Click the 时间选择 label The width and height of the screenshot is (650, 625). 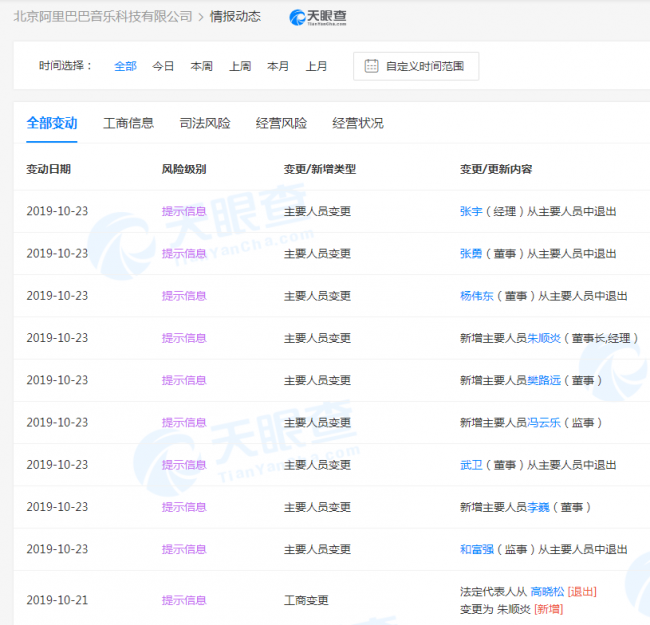(65, 66)
